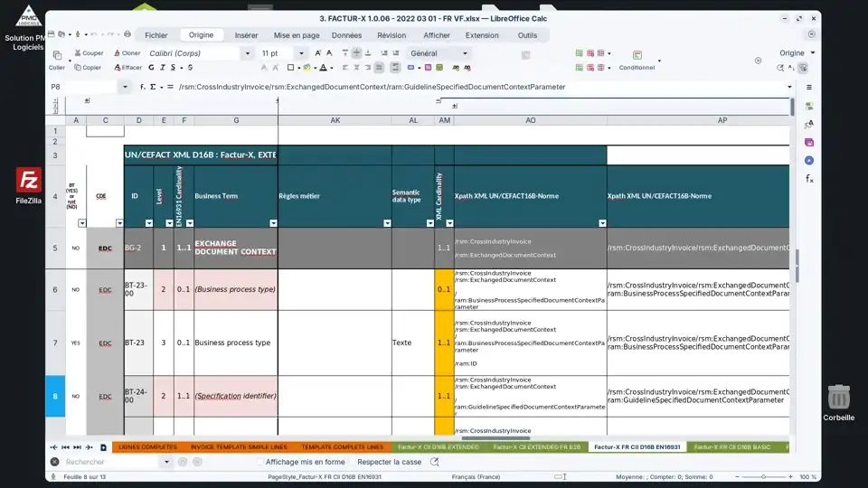Open the Function Wizard (fx) icon
Viewport: 868px width, 488px height.
[x=142, y=87]
